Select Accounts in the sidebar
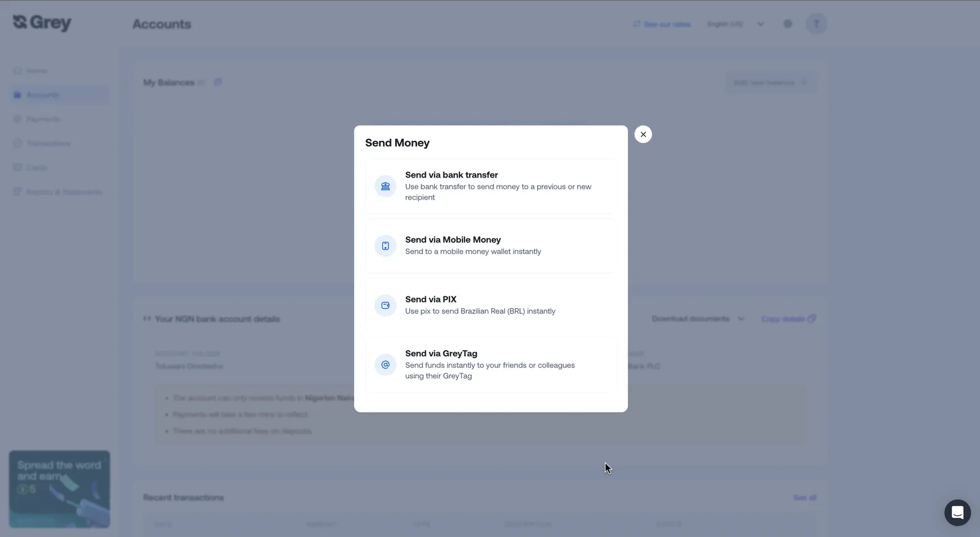980x537 pixels. pyautogui.click(x=60, y=95)
